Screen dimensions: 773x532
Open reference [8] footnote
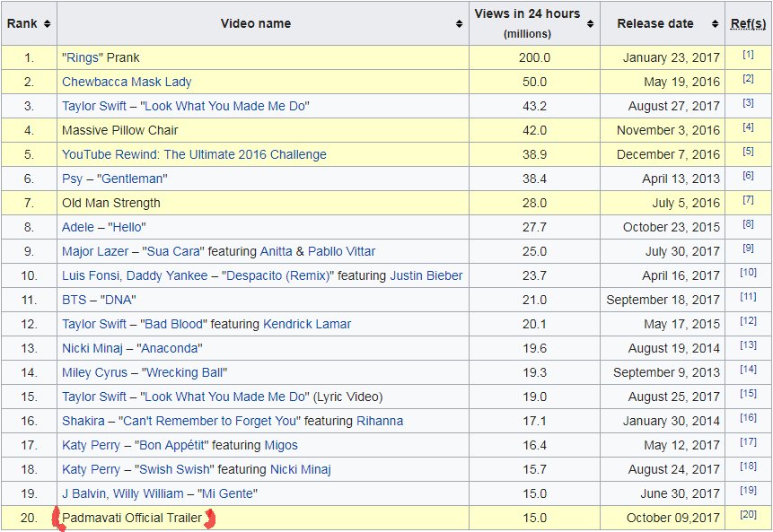(749, 223)
